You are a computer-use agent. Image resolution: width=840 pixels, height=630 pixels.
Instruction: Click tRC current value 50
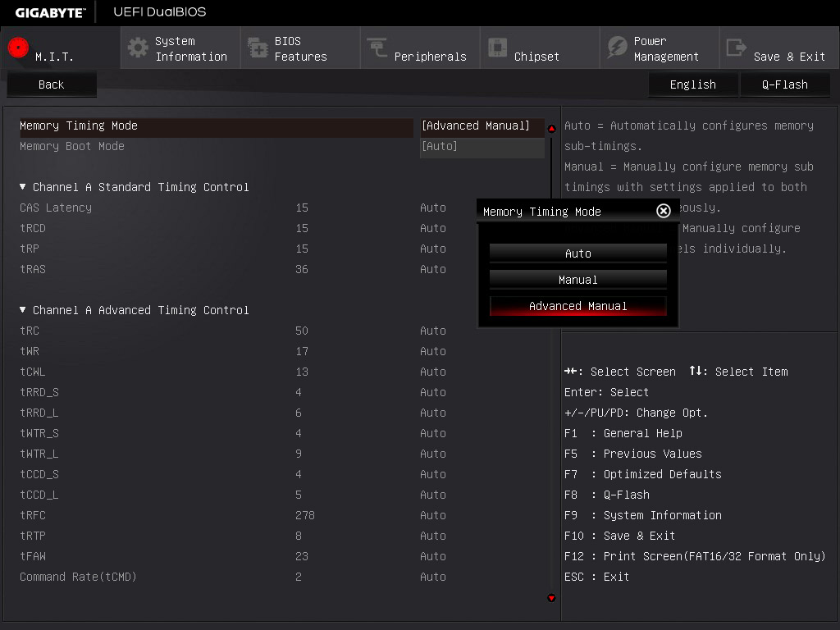302,331
